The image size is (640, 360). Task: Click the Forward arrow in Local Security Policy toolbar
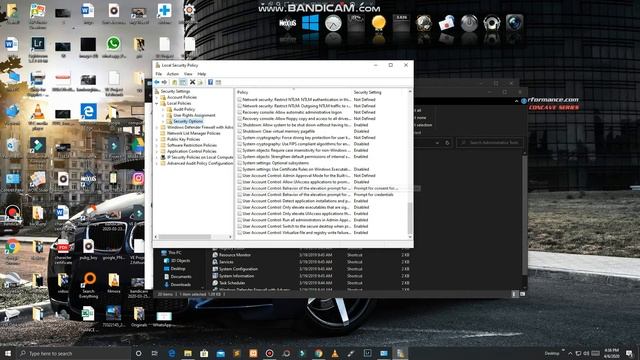pyautogui.click(x=164, y=82)
